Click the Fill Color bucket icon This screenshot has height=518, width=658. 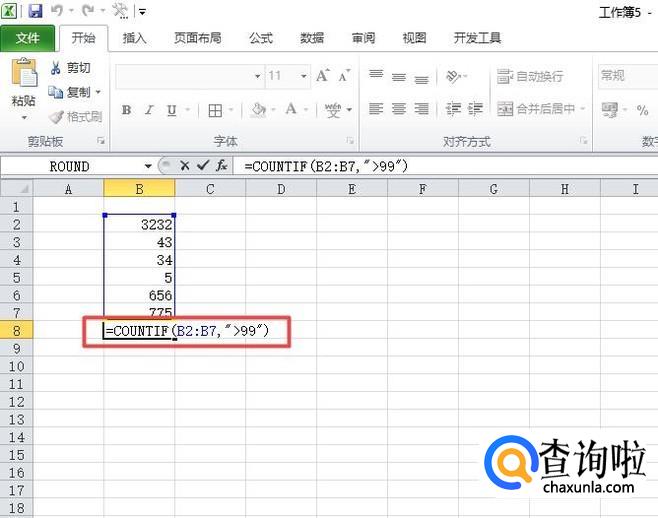click(x=258, y=110)
